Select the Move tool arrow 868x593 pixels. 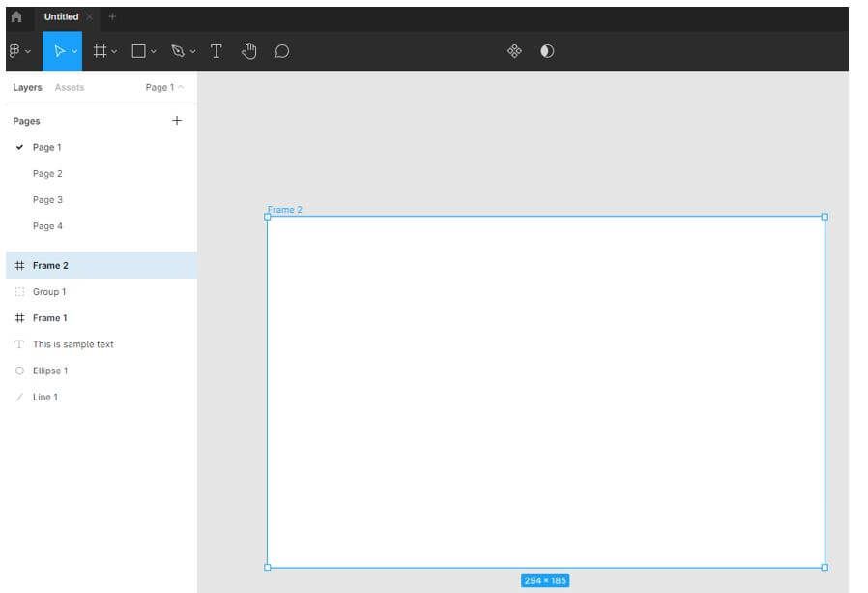click(59, 51)
